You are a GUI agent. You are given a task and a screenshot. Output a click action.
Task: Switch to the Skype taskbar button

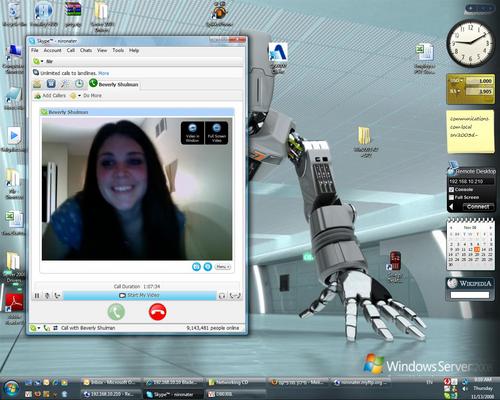(x=174, y=394)
